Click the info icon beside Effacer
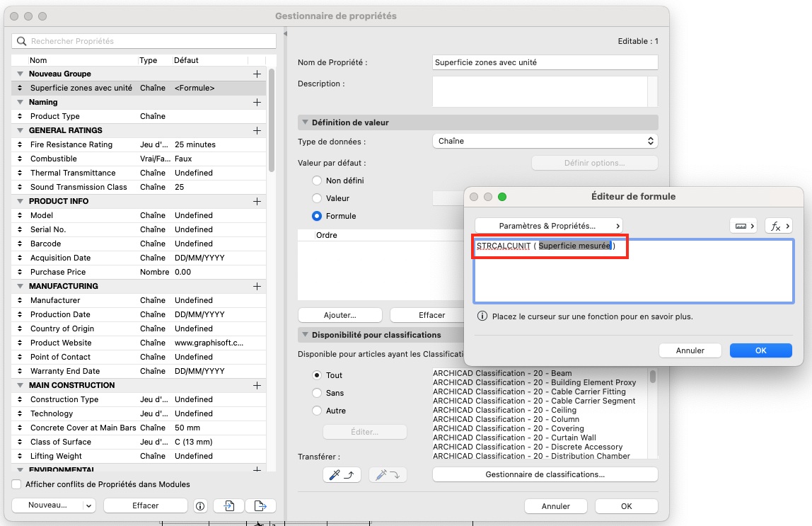The width and height of the screenshot is (812, 526). [200, 505]
